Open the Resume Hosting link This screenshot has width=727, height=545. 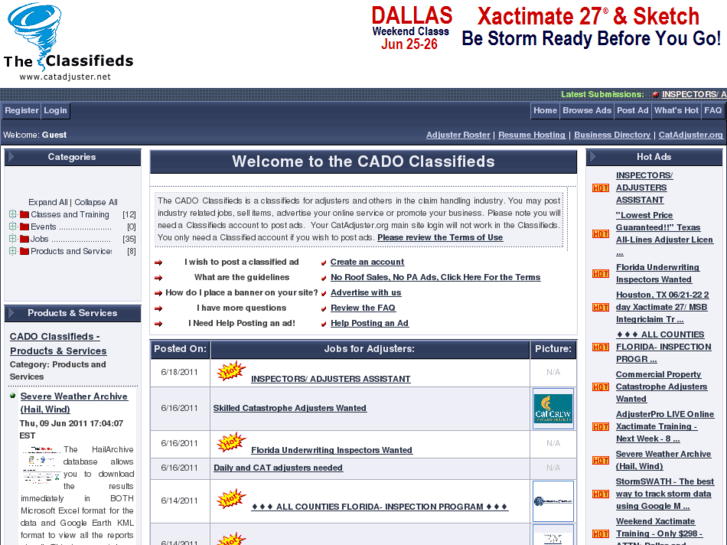[x=532, y=135]
